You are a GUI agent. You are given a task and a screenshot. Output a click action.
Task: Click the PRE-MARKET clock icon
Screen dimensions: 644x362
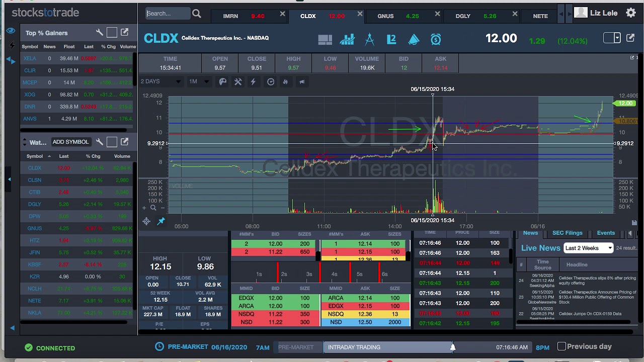click(x=159, y=346)
